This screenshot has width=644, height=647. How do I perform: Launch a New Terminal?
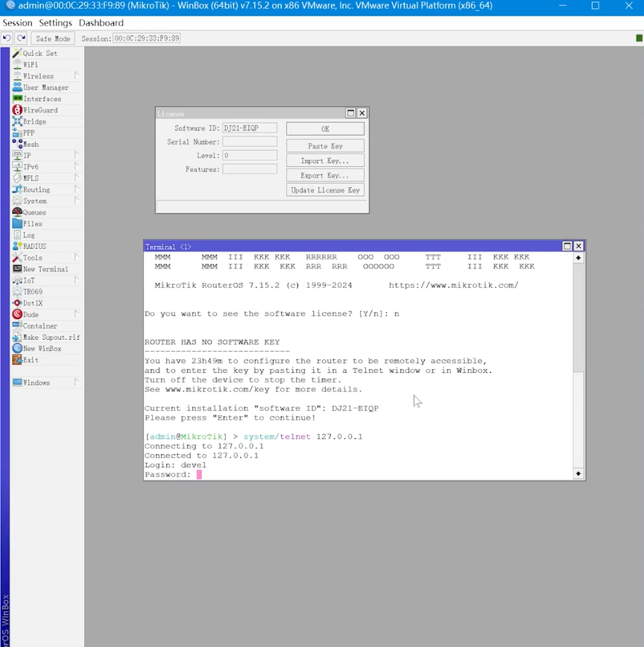[x=45, y=269]
